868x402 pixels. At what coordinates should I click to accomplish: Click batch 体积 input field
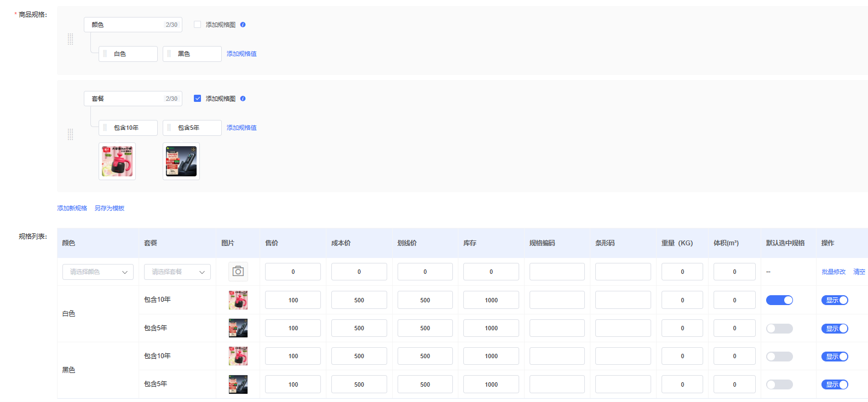tap(734, 272)
